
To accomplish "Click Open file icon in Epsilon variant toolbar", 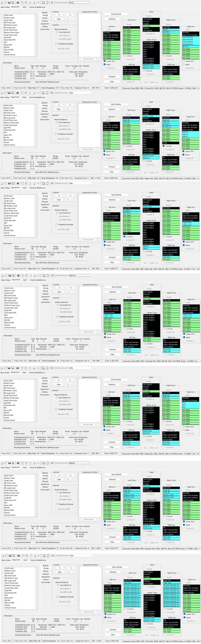I will pos(6,463).
